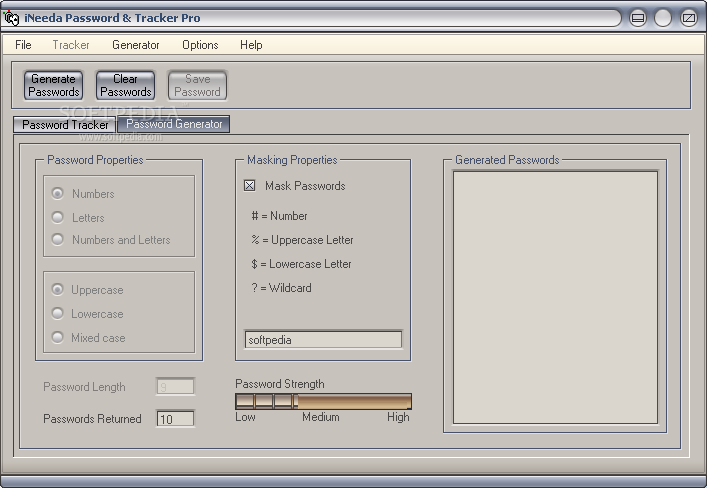Click the 'Password Length' label
This screenshot has height=488, width=707.
point(84,387)
